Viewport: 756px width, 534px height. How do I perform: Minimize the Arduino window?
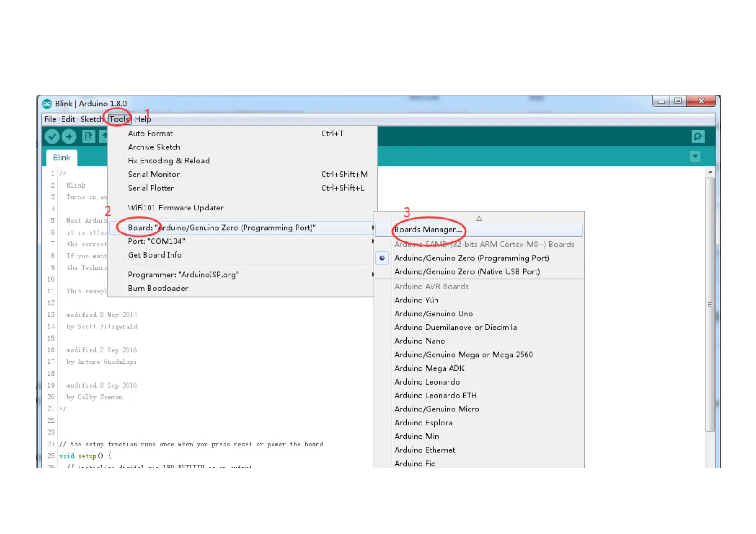click(x=661, y=101)
